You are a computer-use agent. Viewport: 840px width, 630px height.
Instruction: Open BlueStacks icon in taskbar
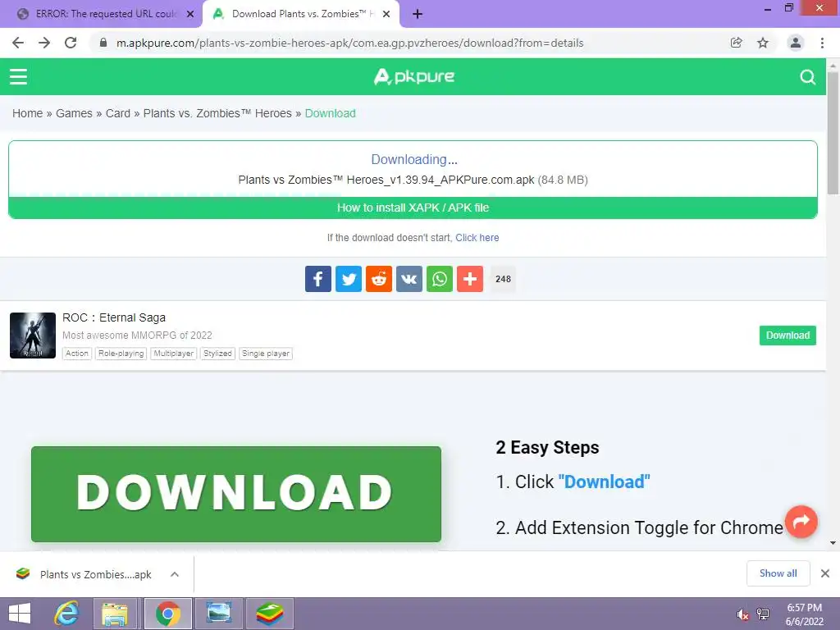(x=270, y=614)
